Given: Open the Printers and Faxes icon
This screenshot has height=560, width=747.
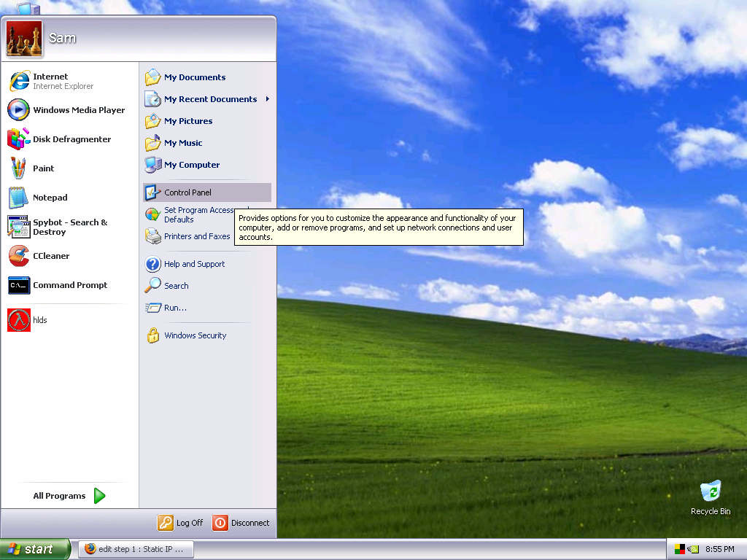Looking at the screenshot, I should [x=153, y=236].
